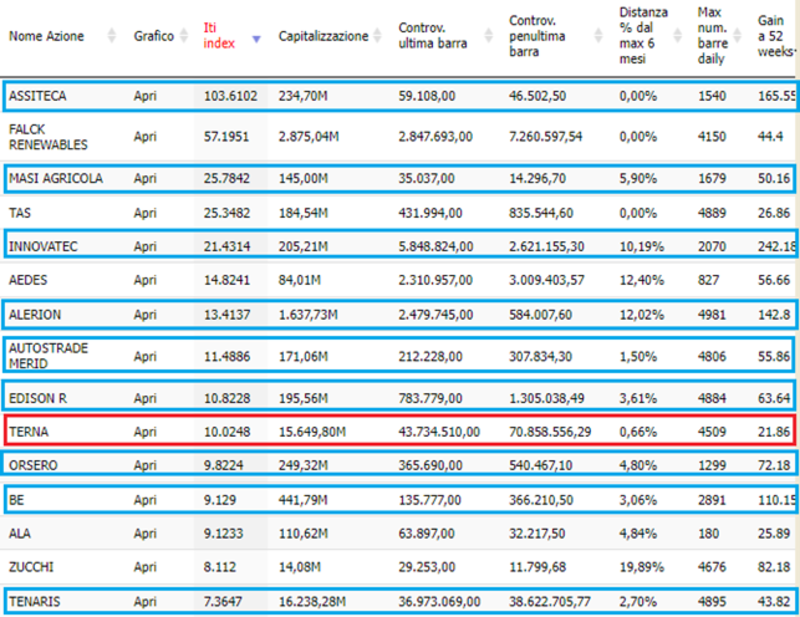Toggle the Iti index descending sort arrow
Image resolution: width=800 pixels, height=617 pixels.
pos(257,39)
